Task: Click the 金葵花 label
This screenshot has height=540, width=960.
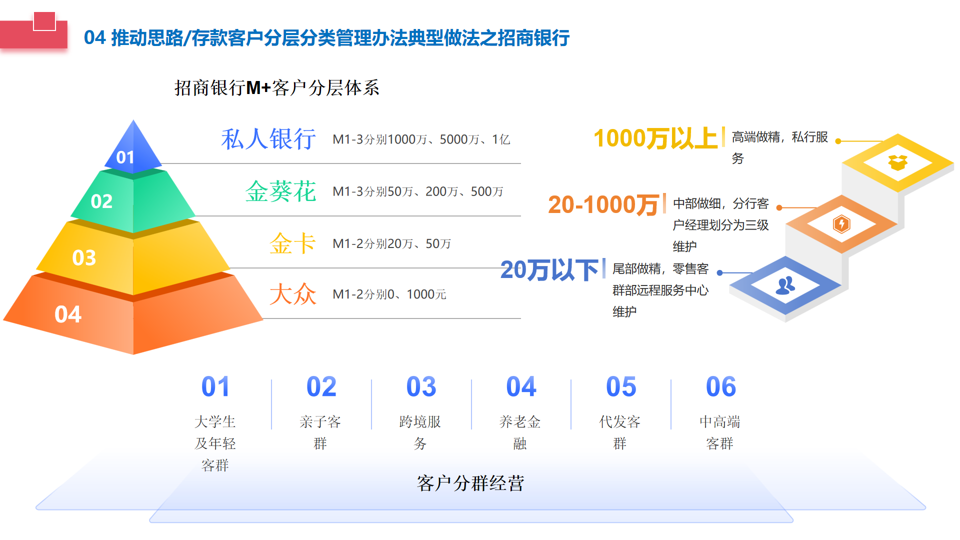Action: click(x=280, y=192)
